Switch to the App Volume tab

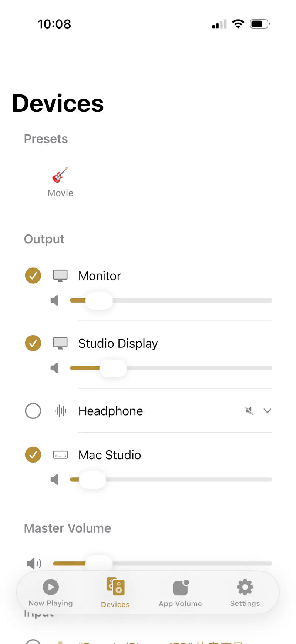pyautogui.click(x=181, y=593)
